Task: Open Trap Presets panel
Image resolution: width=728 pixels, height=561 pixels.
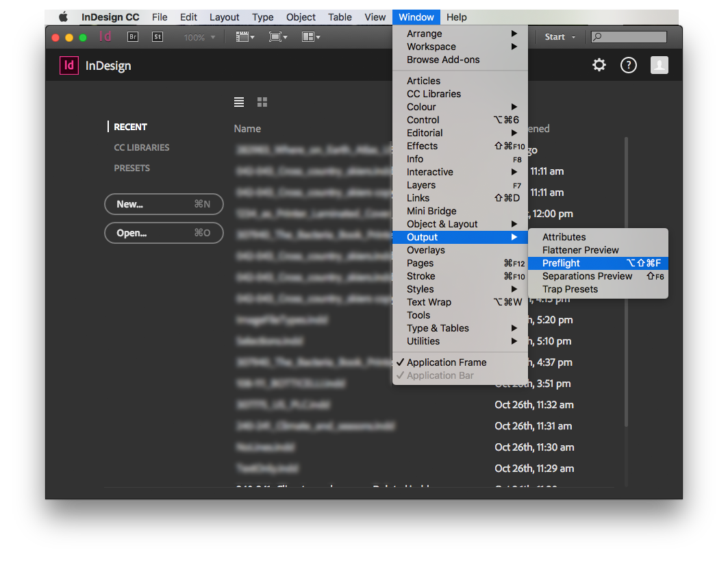Action: [598, 289]
